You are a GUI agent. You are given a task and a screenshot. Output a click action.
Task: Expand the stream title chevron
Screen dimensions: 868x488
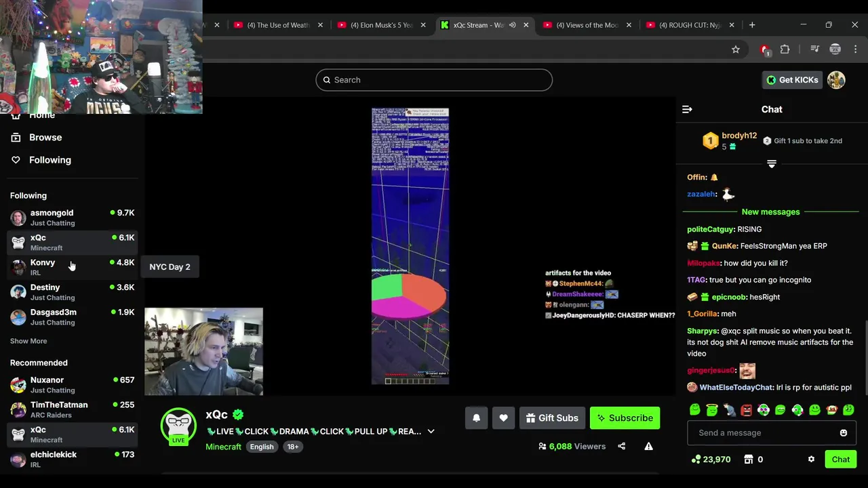click(431, 431)
